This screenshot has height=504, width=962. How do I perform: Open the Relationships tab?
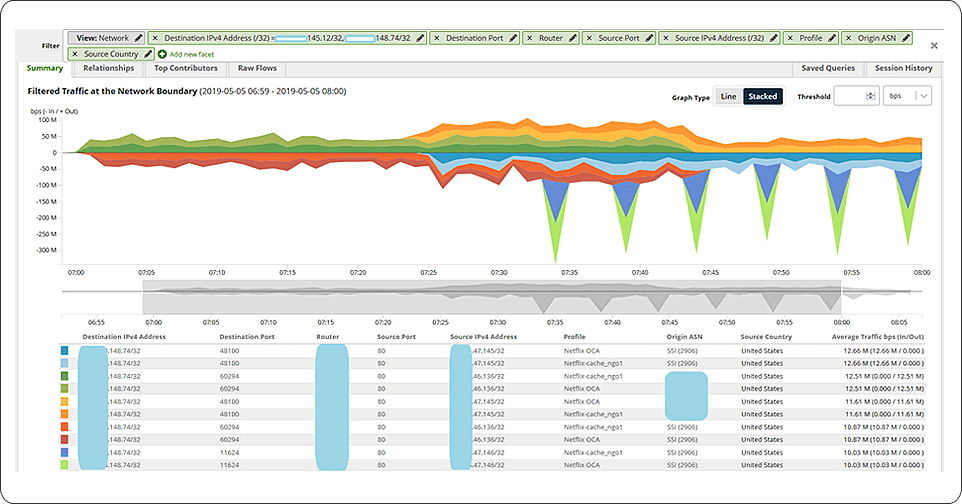109,68
